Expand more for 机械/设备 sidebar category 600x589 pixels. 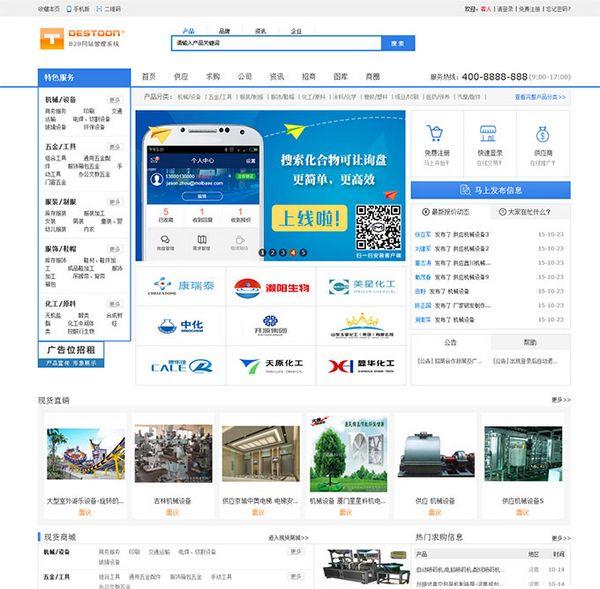(x=114, y=100)
